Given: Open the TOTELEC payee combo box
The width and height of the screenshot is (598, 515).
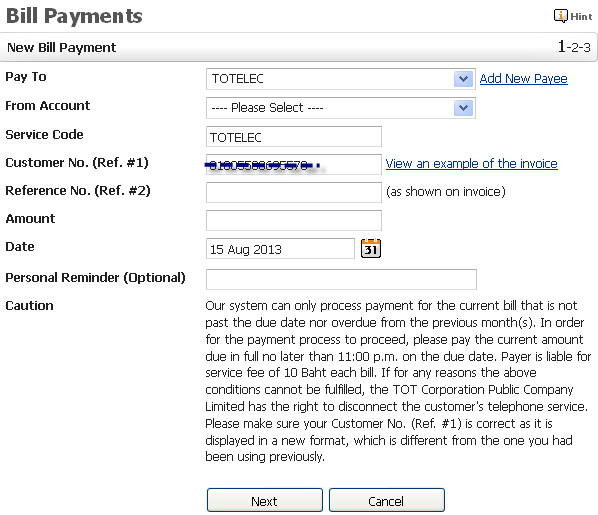Looking at the screenshot, I should [x=341, y=79].
